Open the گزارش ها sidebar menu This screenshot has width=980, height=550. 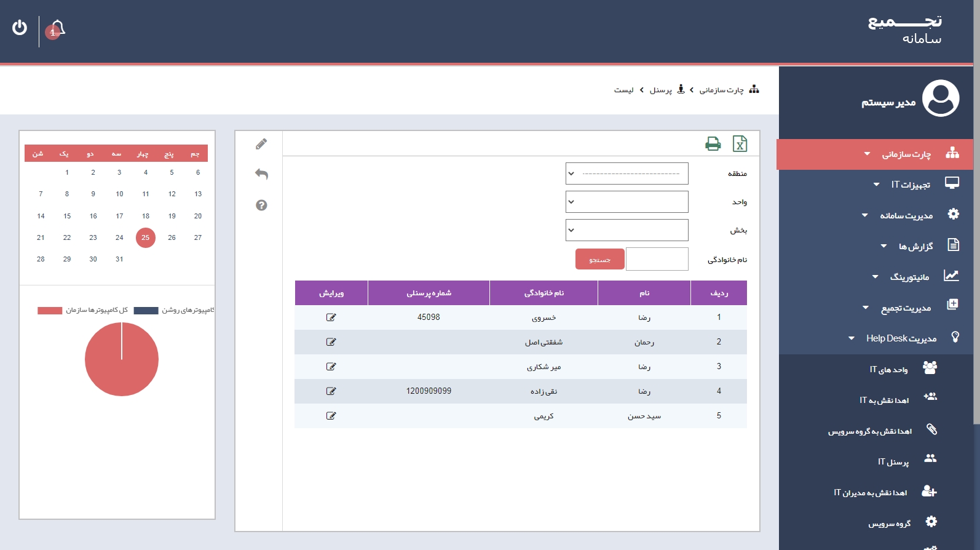point(915,246)
